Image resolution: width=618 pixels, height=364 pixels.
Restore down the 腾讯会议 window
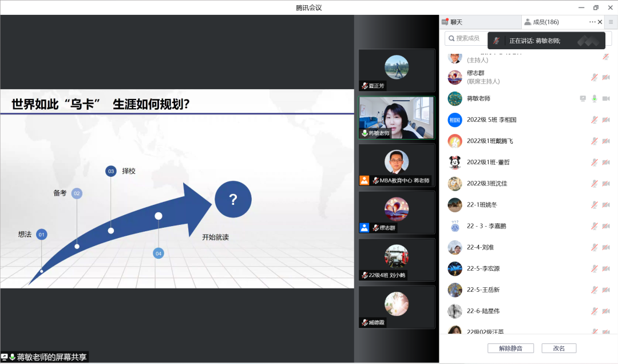pos(596,7)
